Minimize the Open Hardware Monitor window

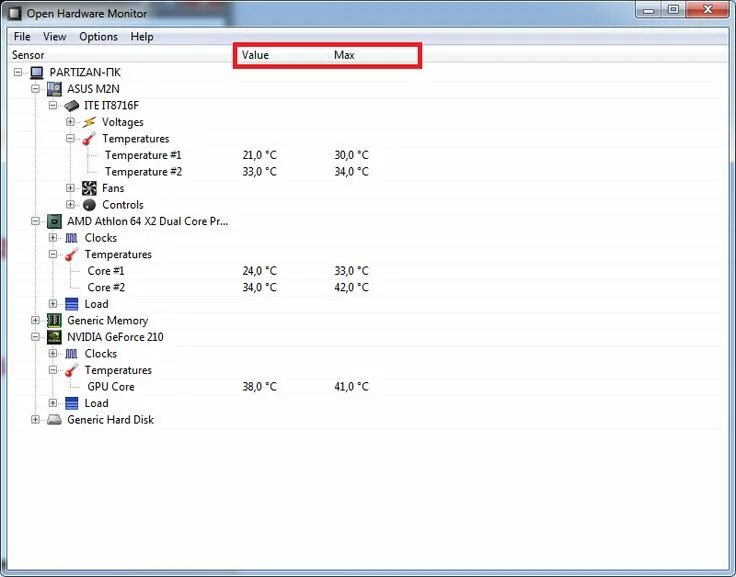648,10
